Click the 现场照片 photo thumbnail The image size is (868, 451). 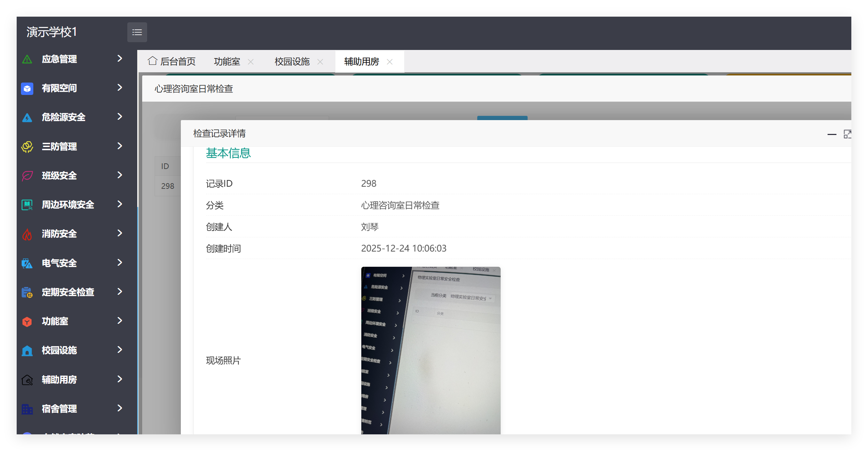coord(430,351)
